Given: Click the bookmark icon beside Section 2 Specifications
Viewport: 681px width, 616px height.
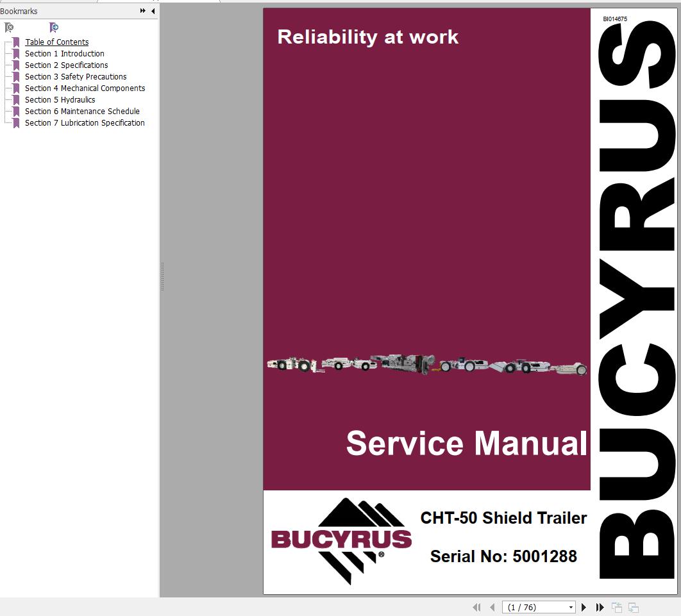Looking at the screenshot, I should tap(16, 65).
